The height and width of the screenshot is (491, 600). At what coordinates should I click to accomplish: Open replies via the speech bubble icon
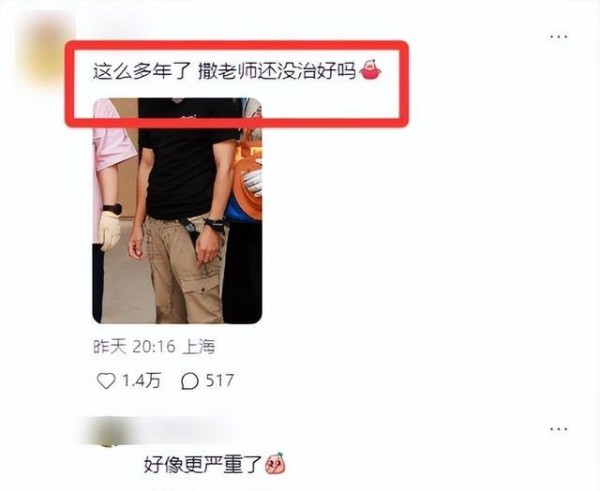(x=189, y=381)
